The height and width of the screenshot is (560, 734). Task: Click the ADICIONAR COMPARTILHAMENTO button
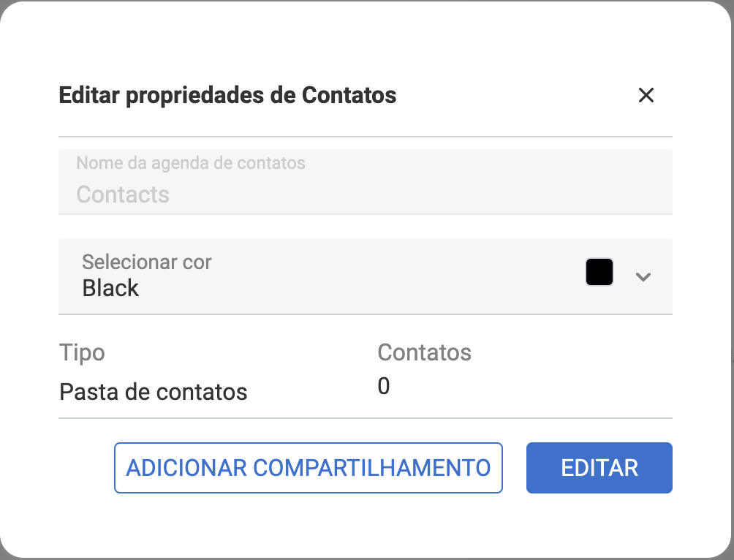[x=308, y=468]
